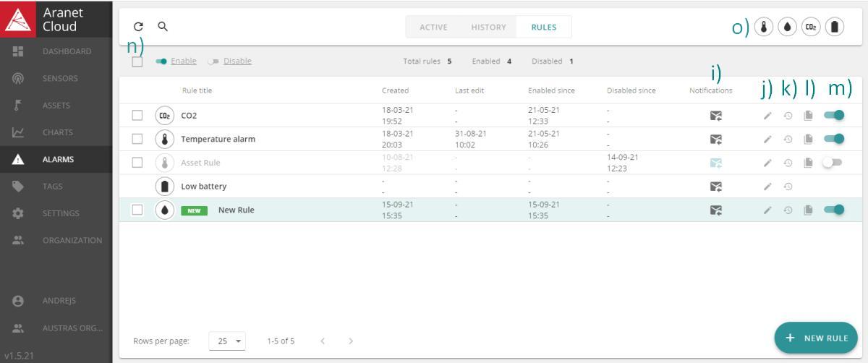The height and width of the screenshot is (363, 868).
Task: Click the Enable link for selected rules
Action: [183, 61]
